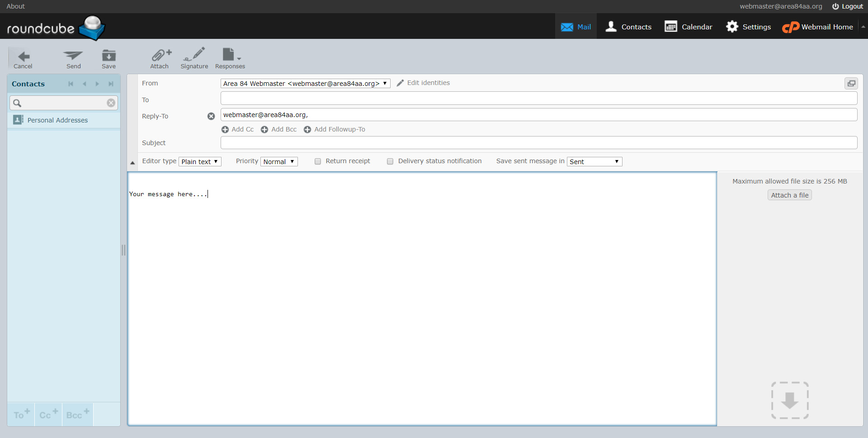
Task: Open compose in new window icon
Action: [851, 84]
